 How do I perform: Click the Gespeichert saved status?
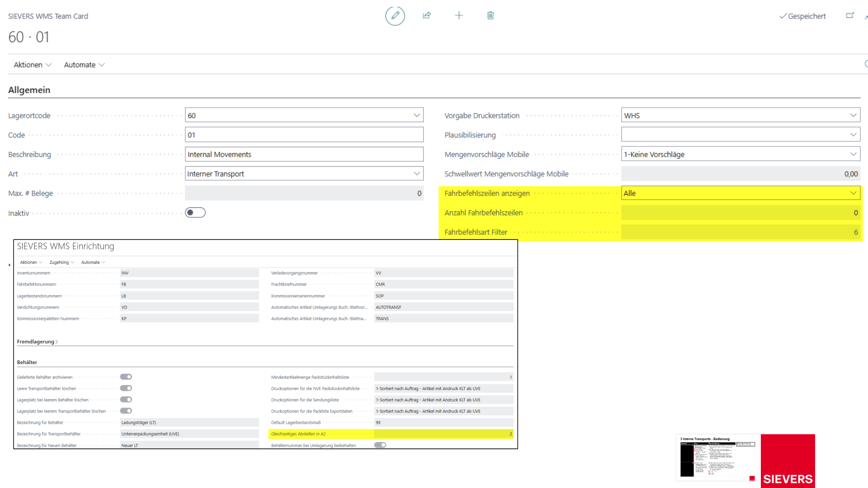[x=802, y=16]
